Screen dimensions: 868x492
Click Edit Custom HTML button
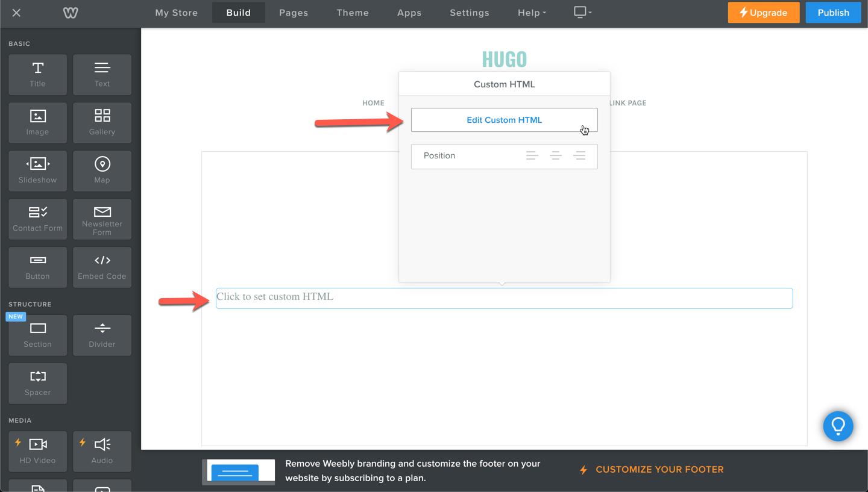[x=505, y=120]
